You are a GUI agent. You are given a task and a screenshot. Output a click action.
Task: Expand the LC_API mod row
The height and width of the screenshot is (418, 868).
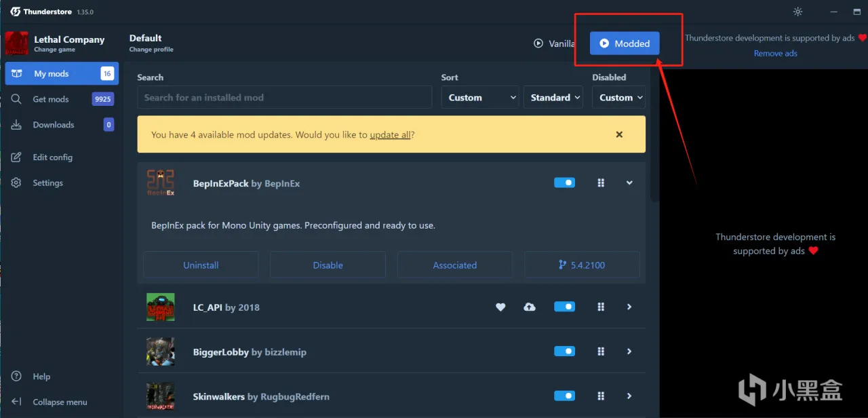point(629,307)
